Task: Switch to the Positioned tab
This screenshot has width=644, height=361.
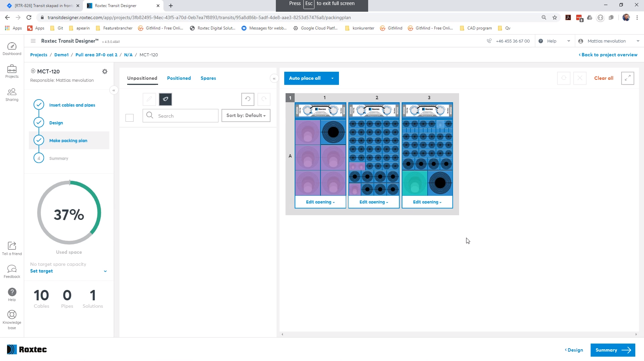Action: [x=179, y=78]
